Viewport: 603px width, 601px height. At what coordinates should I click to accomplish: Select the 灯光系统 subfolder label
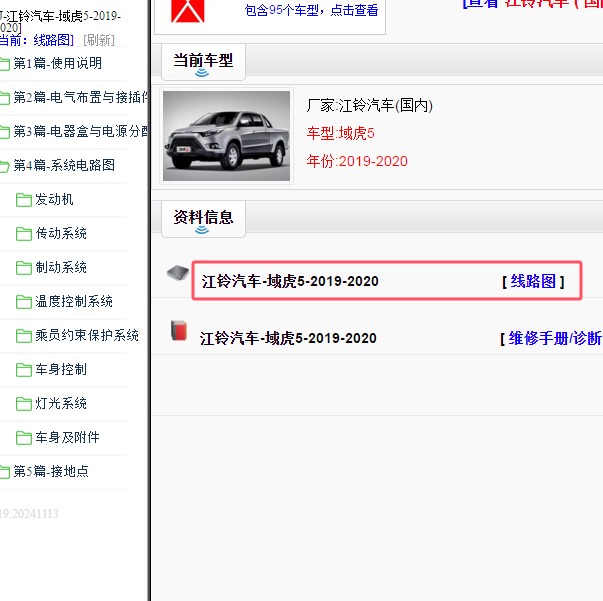[61, 403]
